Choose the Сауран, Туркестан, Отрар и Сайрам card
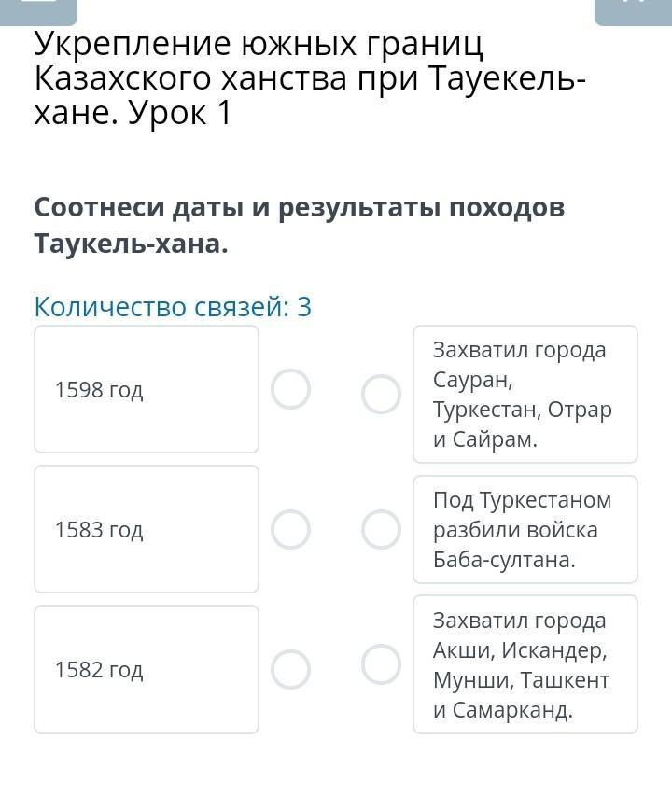The height and width of the screenshot is (795, 672). 525,394
